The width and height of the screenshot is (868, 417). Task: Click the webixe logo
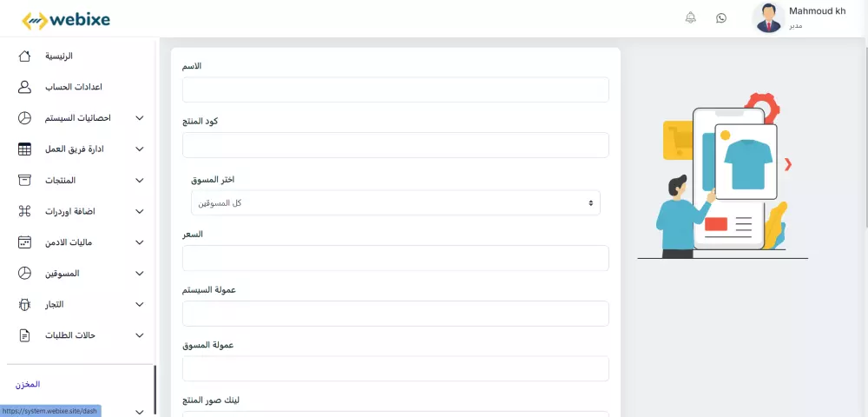point(65,20)
